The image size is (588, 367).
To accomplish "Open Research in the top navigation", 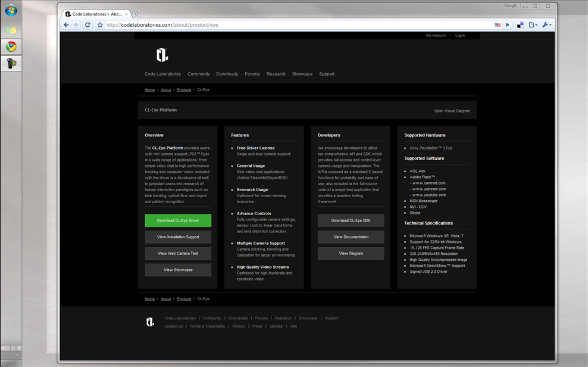I will tap(276, 74).
